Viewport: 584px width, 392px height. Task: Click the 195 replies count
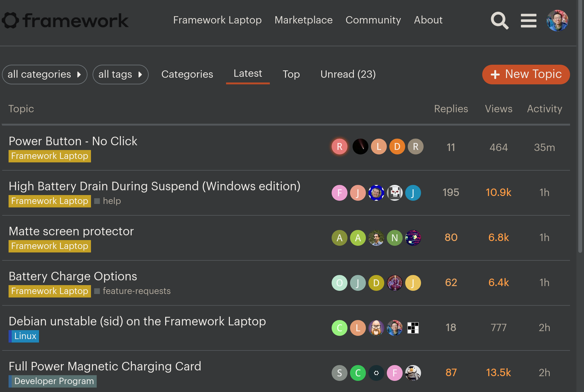click(451, 193)
